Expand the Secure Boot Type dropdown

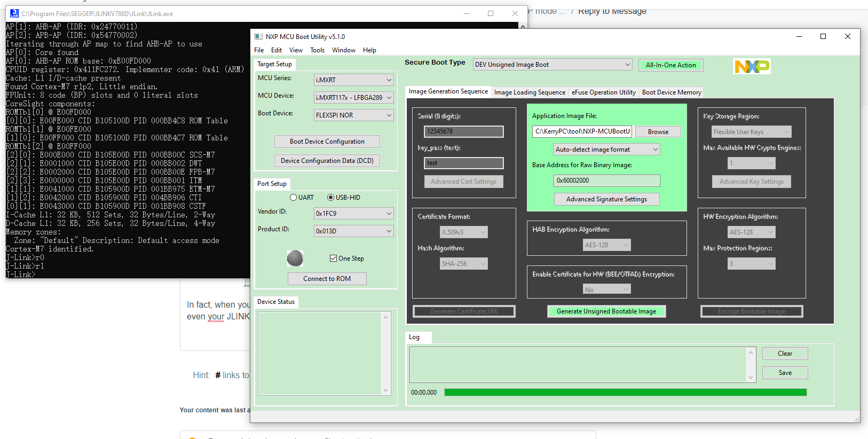coord(553,65)
